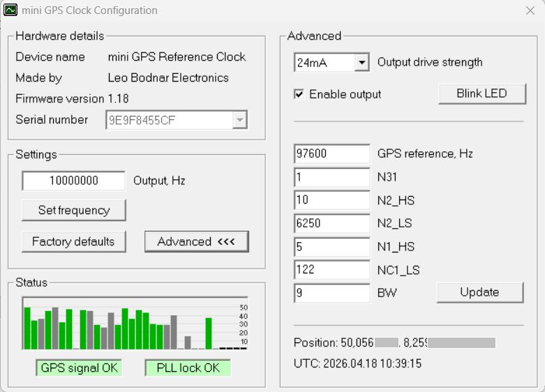Viewport: 545px width, 392px height.
Task: Click the Set frequency button
Action: 73,210
